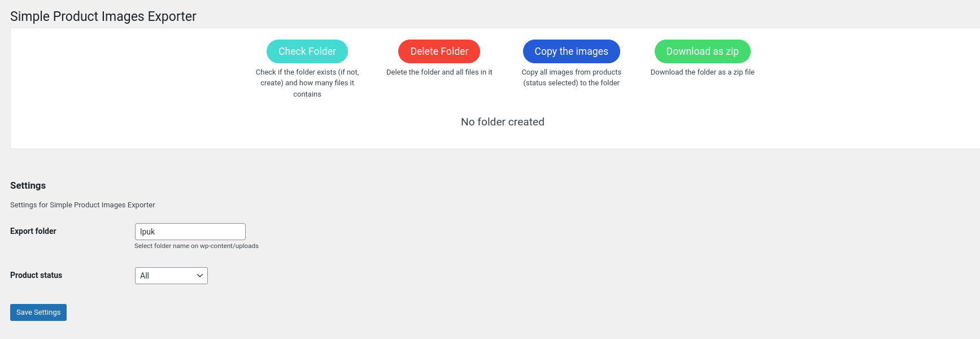Screen dimensions: 980x339
Task: Save changes with the Save Settings button
Action: click(x=38, y=312)
